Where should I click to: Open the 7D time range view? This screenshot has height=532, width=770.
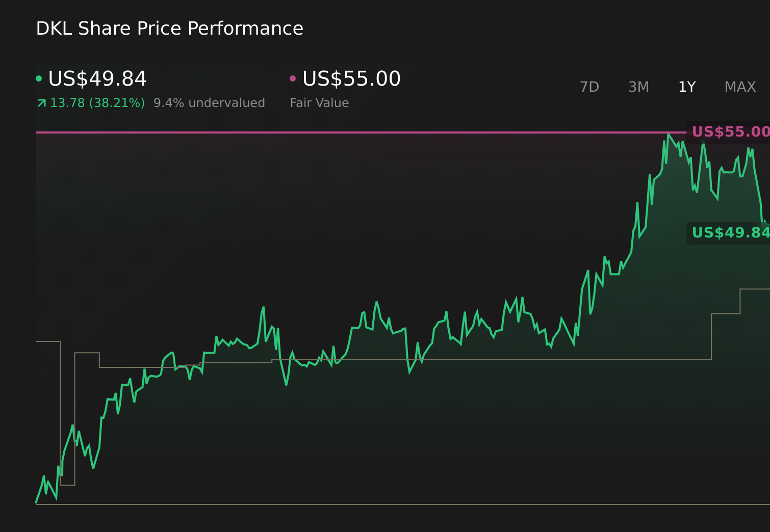589,87
